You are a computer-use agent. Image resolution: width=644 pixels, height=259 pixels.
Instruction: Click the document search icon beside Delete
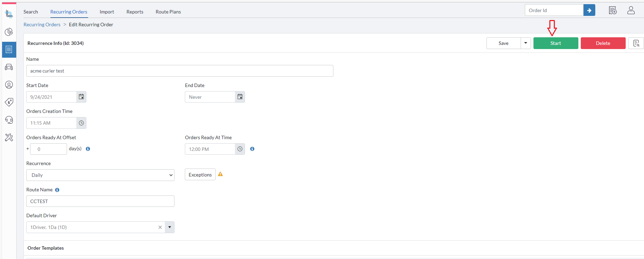[636, 43]
